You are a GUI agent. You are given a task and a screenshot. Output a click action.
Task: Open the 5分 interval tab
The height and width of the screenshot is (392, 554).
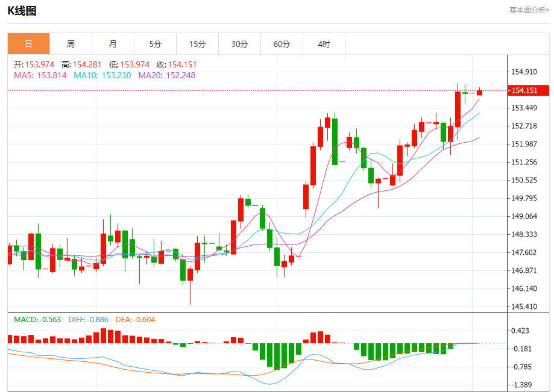155,44
